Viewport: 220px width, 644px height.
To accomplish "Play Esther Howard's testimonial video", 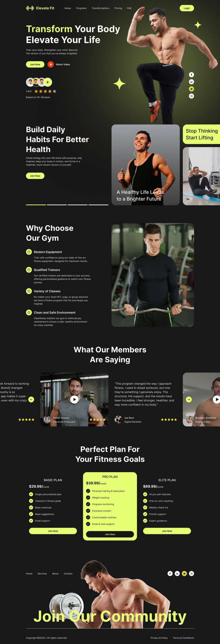I will click(74, 399).
